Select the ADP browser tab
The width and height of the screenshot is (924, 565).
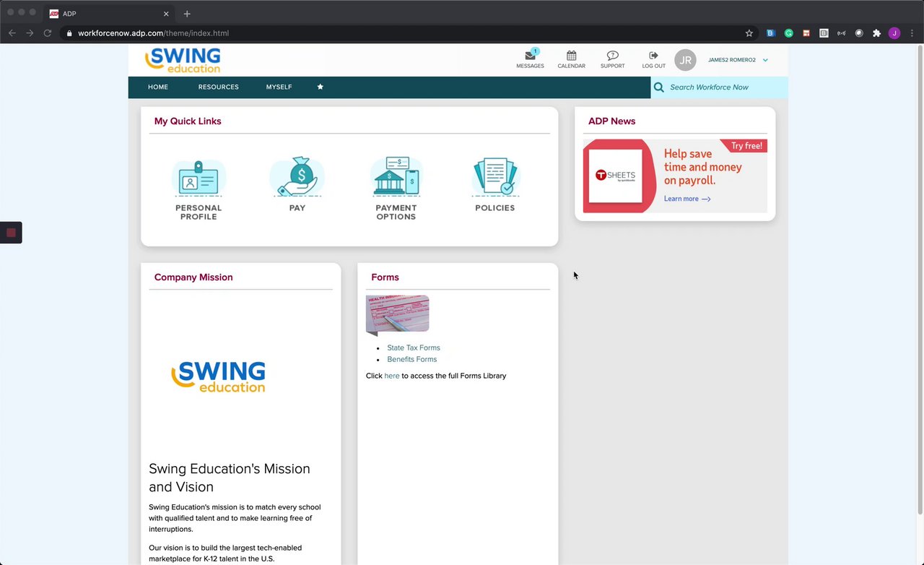pos(109,14)
